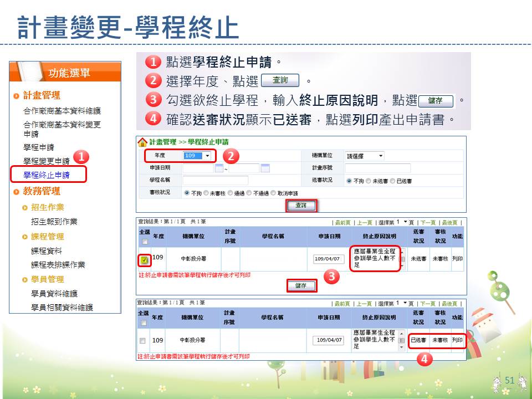The height and width of the screenshot is (399, 532).
Task: Open the end date calendar picker for 申請日期
Action: 265,168
